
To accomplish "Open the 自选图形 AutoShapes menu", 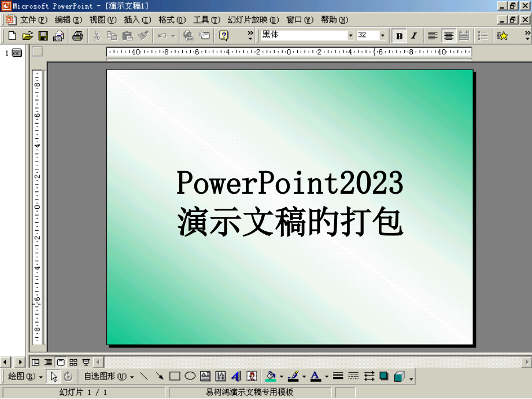I will [109, 376].
